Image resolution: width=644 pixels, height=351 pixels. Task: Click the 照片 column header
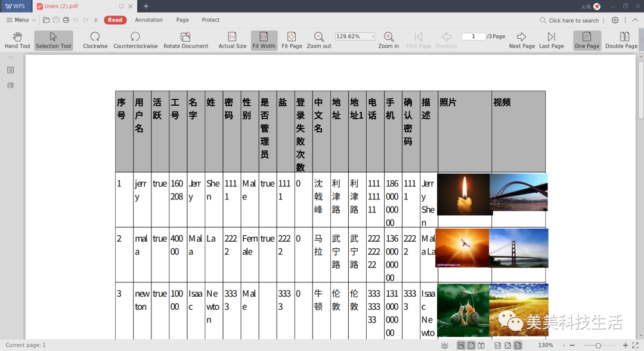click(465, 131)
